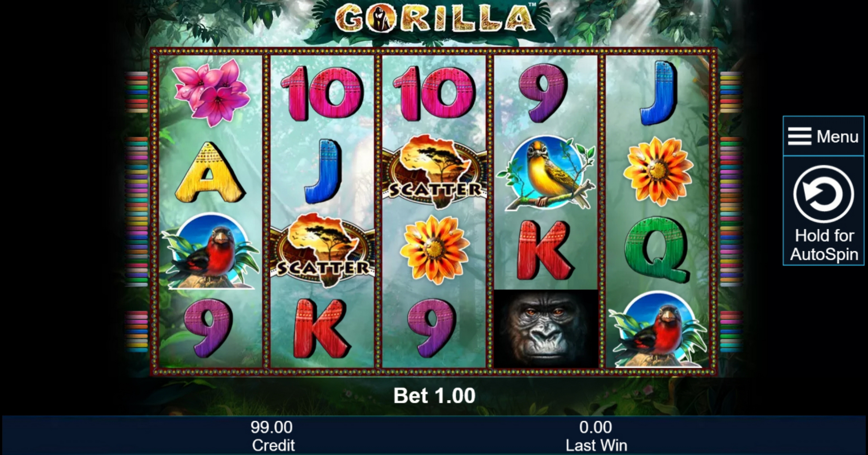Click the red bird on reel one
868x455 pixels.
(x=210, y=251)
